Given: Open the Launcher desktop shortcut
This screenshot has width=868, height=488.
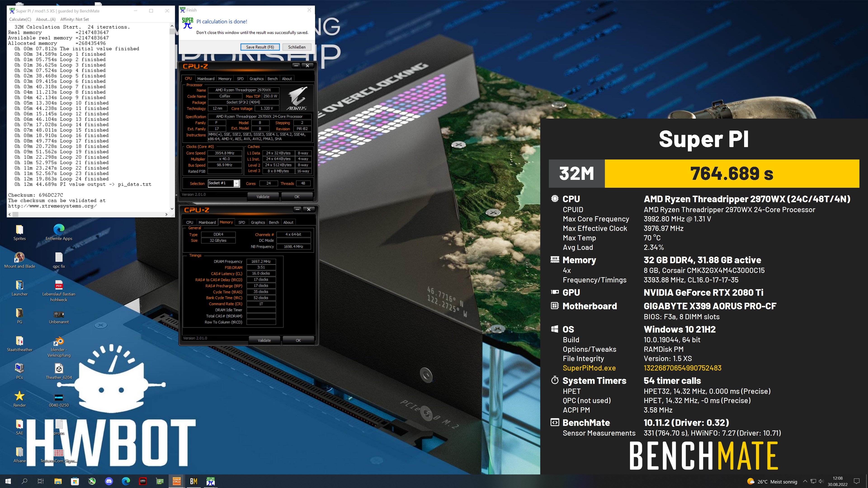Looking at the screenshot, I should (19, 288).
